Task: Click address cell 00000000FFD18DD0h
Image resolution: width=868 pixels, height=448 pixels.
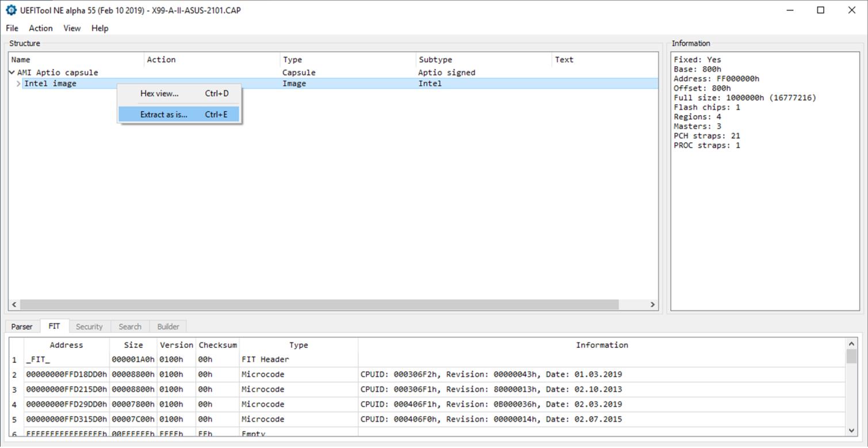Action: [67, 374]
